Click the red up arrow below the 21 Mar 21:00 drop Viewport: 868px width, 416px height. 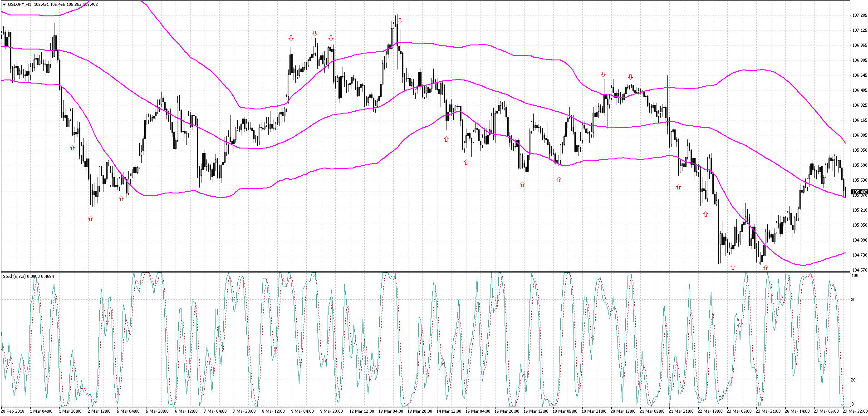point(678,187)
